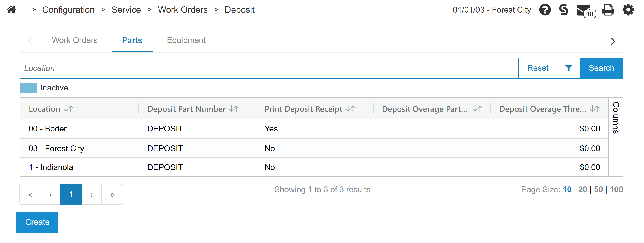Set page size to 10

567,189
